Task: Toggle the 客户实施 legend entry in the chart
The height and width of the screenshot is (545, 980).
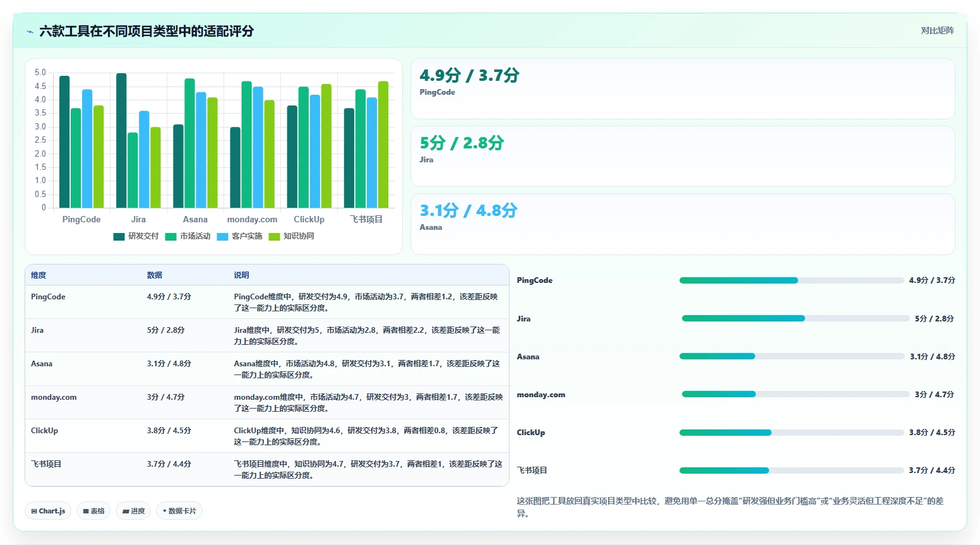Action: (239, 236)
